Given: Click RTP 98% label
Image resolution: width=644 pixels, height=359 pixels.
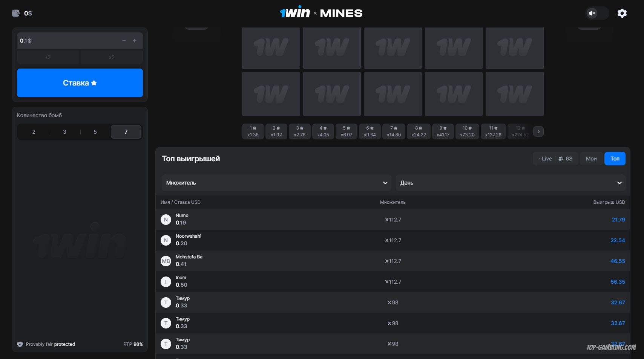Looking at the screenshot, I should click(x=133, y=344).
